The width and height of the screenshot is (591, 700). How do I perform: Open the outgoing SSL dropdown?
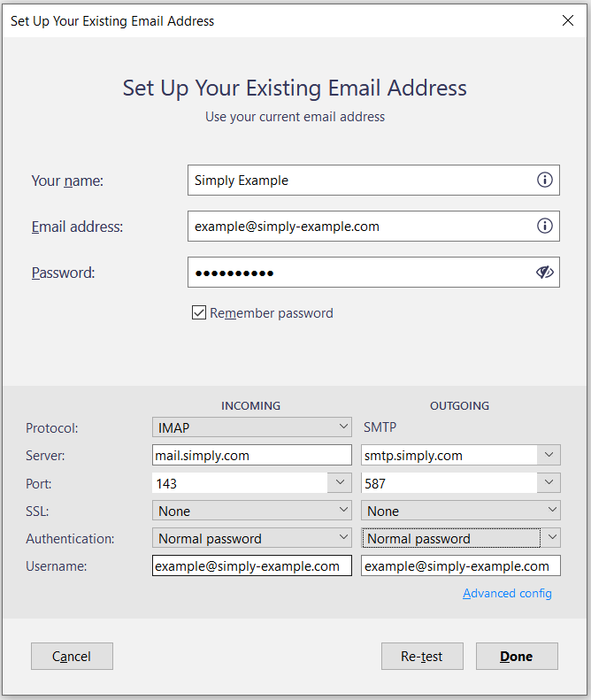[x=461, y=511]
